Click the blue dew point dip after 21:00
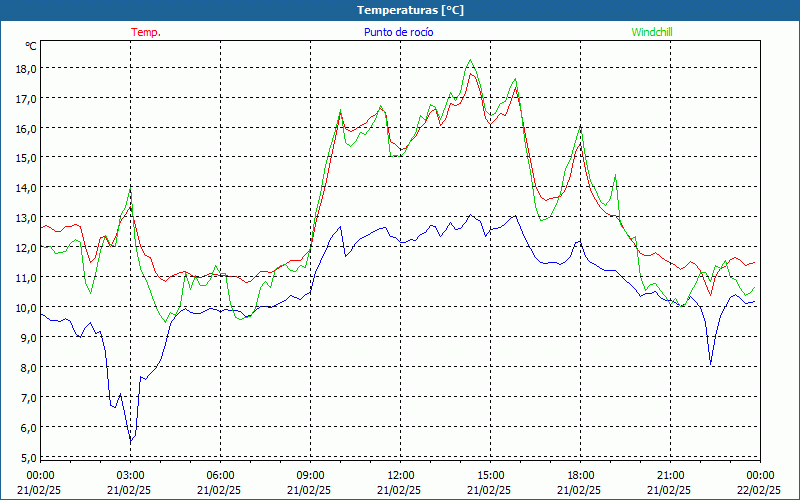Screen dimensions: 800x500 pyautogui.click(x=711, y=364)
